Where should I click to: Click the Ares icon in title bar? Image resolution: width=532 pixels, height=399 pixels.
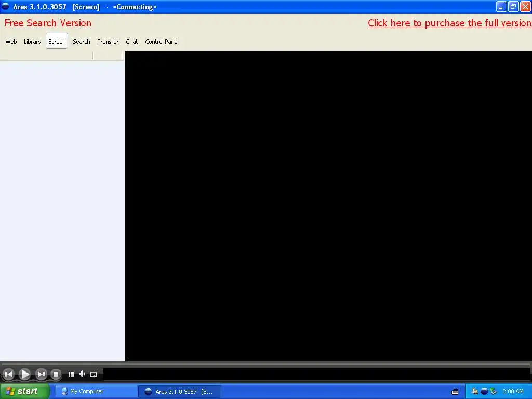pyautogui.click(x=6, y=6)
